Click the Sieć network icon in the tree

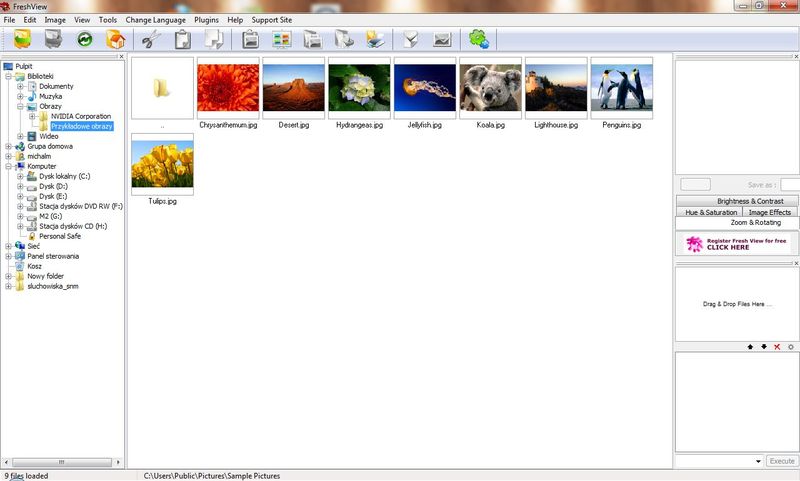(20, 246)
